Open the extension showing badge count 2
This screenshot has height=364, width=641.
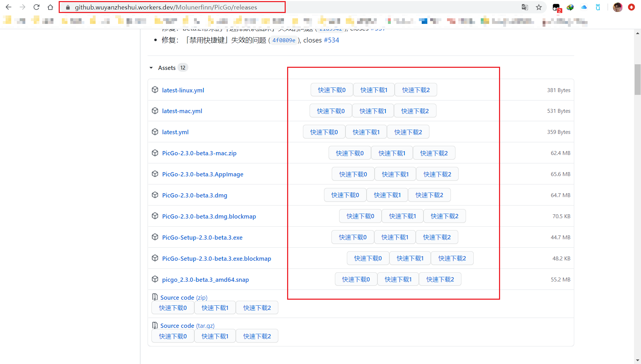[556, 7]
